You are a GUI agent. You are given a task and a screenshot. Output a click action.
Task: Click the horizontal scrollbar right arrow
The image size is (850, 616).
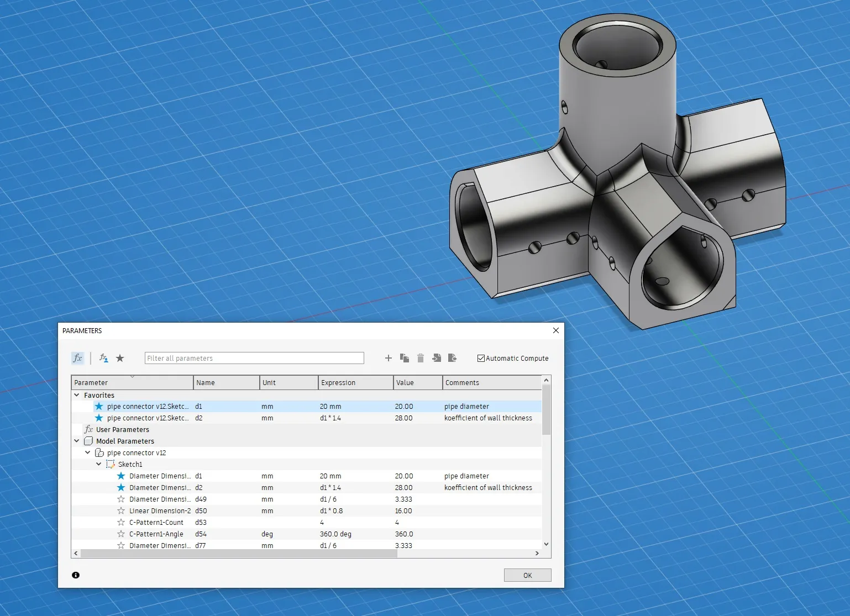[x=537, y=553]
